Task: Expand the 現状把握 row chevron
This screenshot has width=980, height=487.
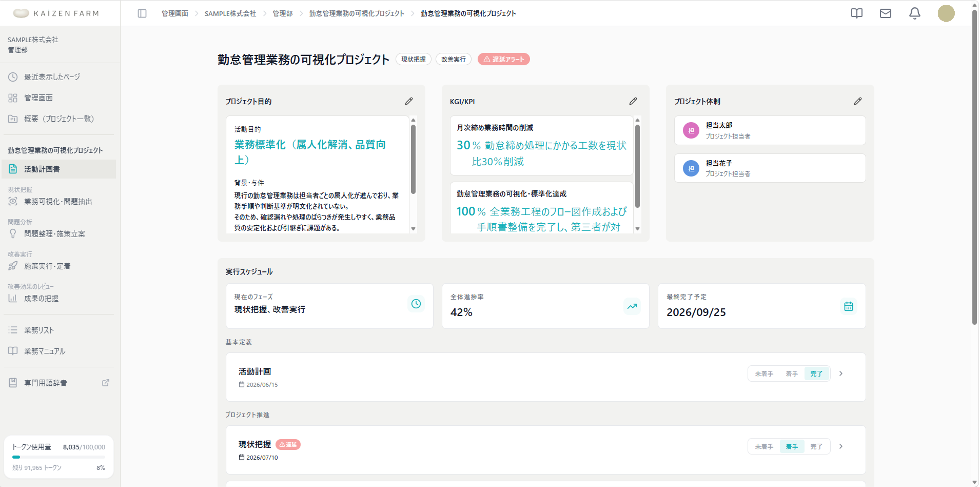Action: coord(841,446)
